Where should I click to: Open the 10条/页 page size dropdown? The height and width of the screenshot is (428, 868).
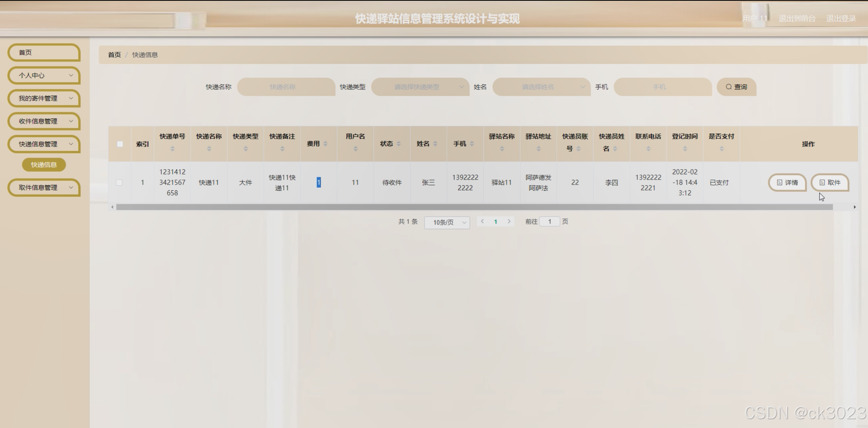[x=447, y=222]
